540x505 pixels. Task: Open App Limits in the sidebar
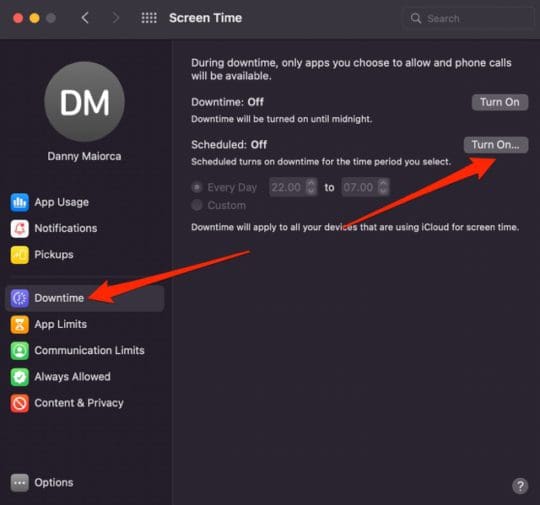84,324
